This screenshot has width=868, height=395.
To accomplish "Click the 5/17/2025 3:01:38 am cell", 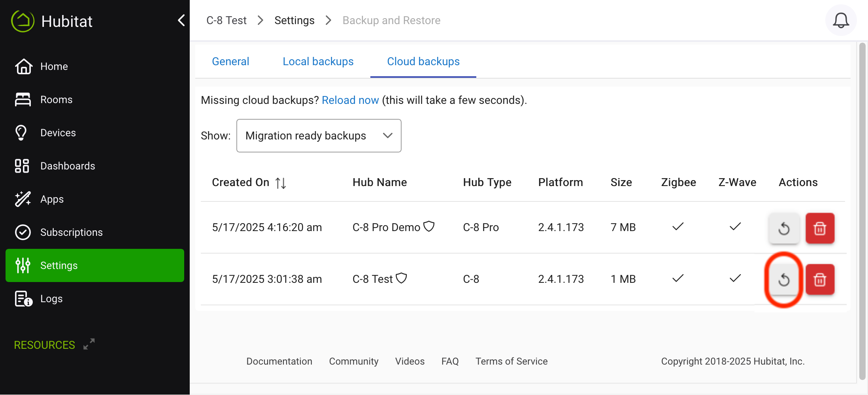I will (x=267, y=279).
